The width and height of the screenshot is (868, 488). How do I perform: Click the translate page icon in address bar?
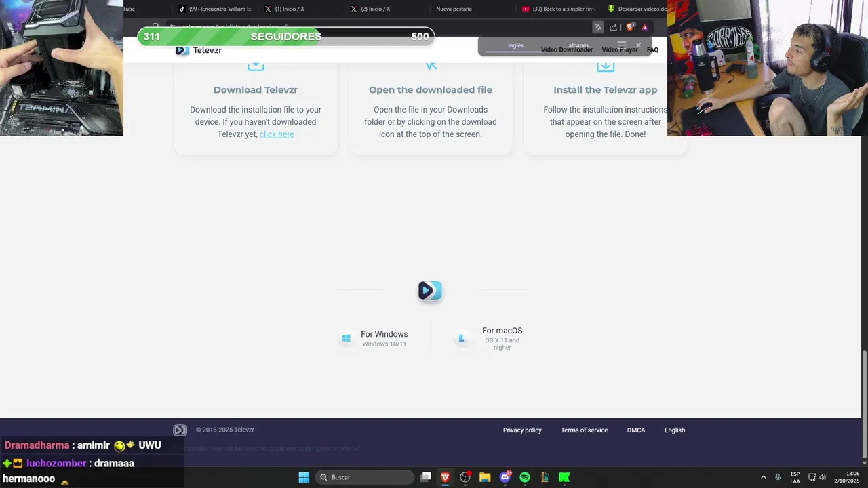(597, 27)
